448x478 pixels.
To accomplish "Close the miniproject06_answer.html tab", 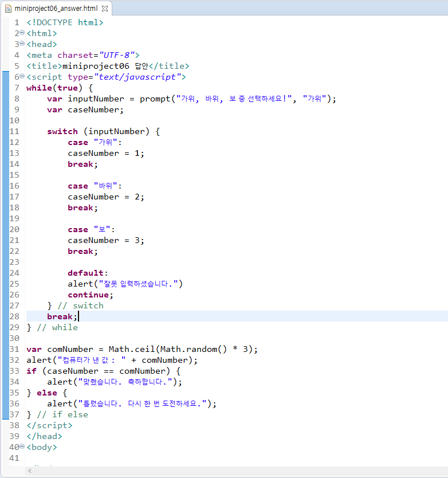I will pyautogui.click(x=105, y=9).
